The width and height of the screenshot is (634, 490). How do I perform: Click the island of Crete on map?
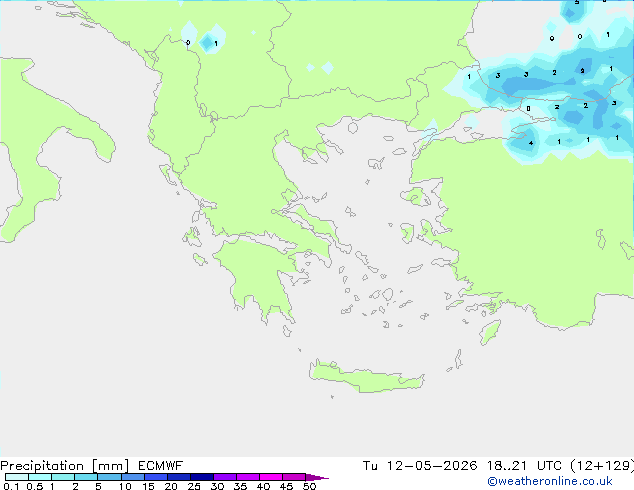pos(366,377)
